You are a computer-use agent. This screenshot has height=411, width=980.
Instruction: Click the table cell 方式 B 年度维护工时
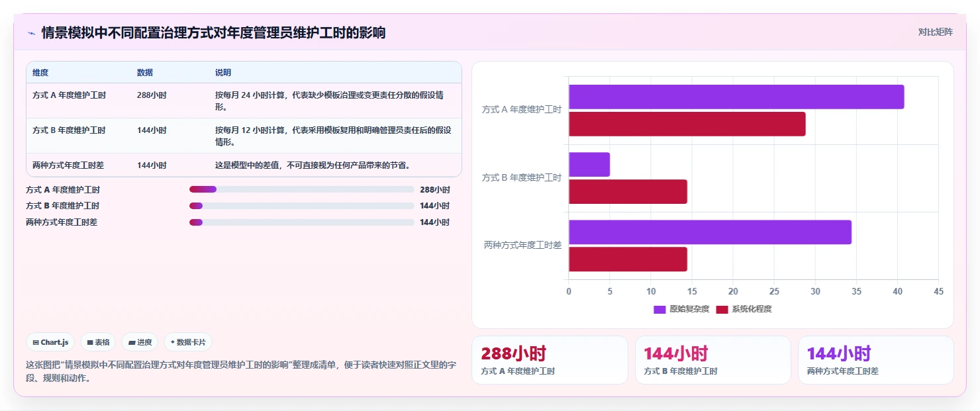click(69, 130)
